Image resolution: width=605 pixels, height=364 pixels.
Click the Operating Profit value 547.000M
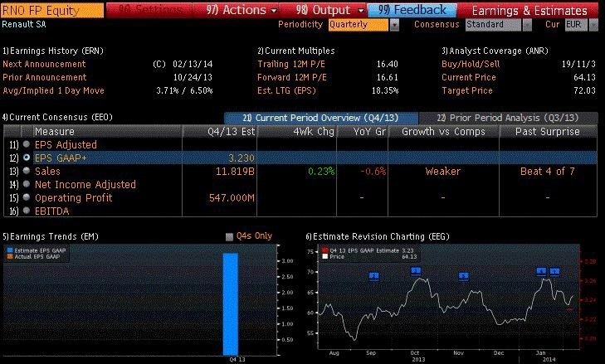(232, 197)
